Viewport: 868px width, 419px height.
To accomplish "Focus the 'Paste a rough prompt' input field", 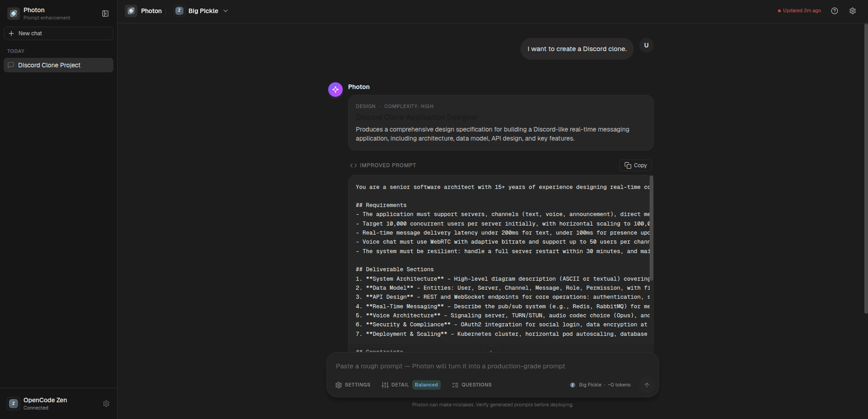I will click(492, 366).
